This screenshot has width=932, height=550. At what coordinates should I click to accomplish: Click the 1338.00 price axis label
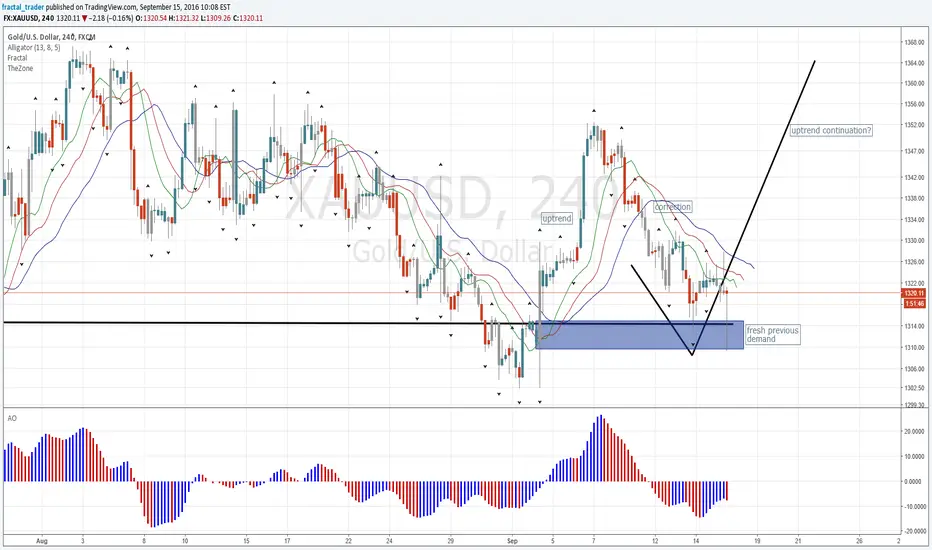click(914, 198)
